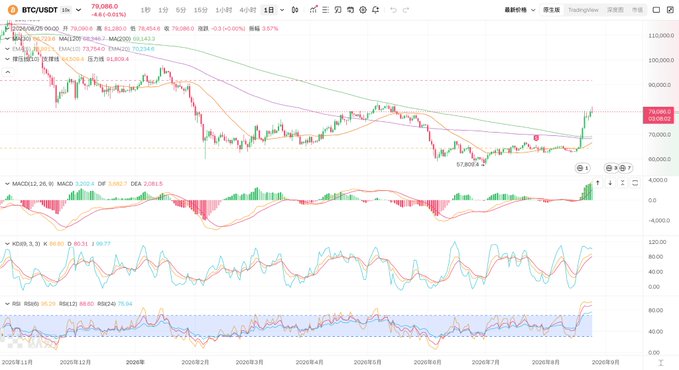Screen dimensions: 679x370
Task: Move MACD pane up arrow icon
Action: click(598, 183)
